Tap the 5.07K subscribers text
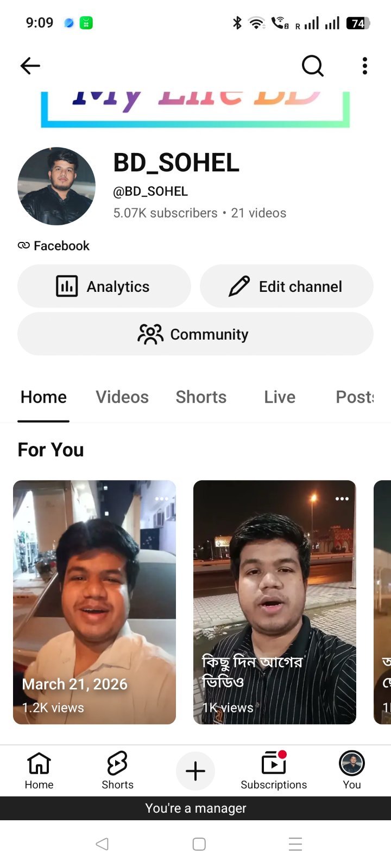 tap(165, 213)
